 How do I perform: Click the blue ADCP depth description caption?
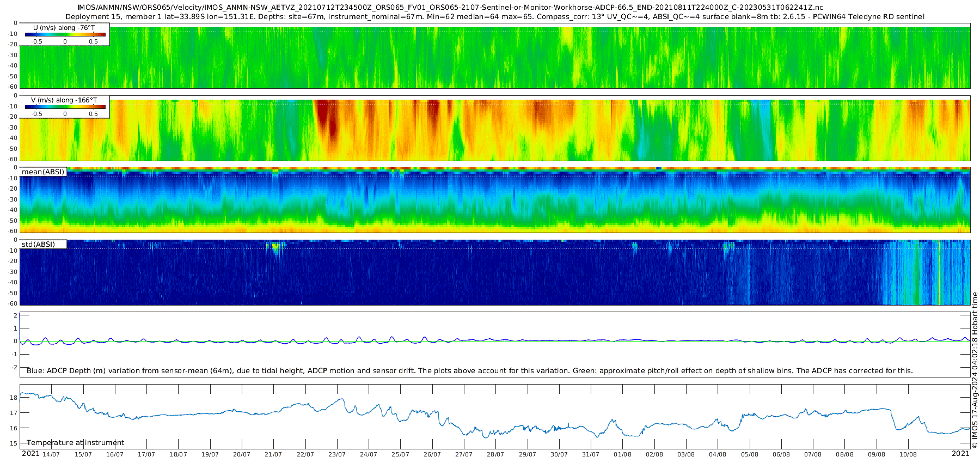469,371
